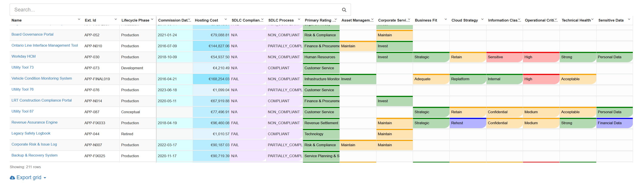Viewport: 644px width, 184px height.
Task: Click the APP-052 Ext. Id cell
Action: [x=101, y=35]
